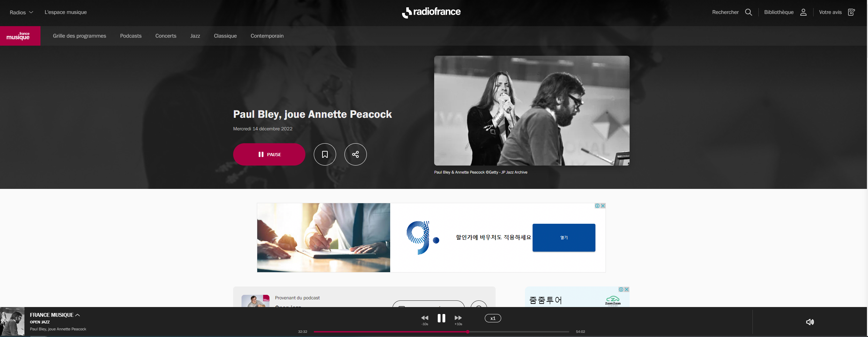This screenshot has width=868, height=337.
Task: Open the Radios dropdown menu
Action: pyautogui.click(x=21, y=12)
